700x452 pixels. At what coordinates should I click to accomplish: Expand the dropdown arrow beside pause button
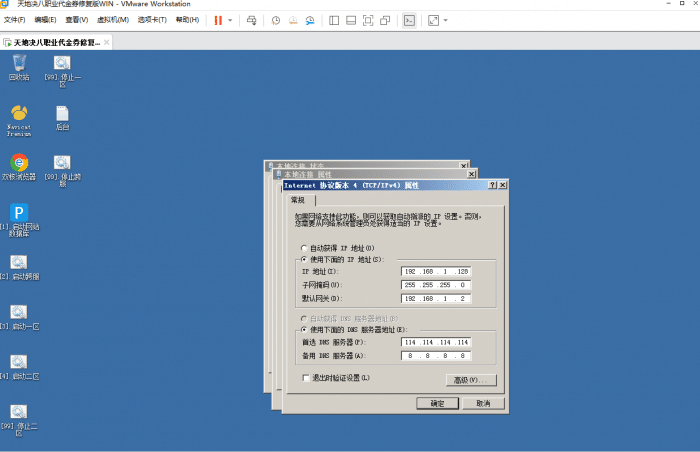230,20
